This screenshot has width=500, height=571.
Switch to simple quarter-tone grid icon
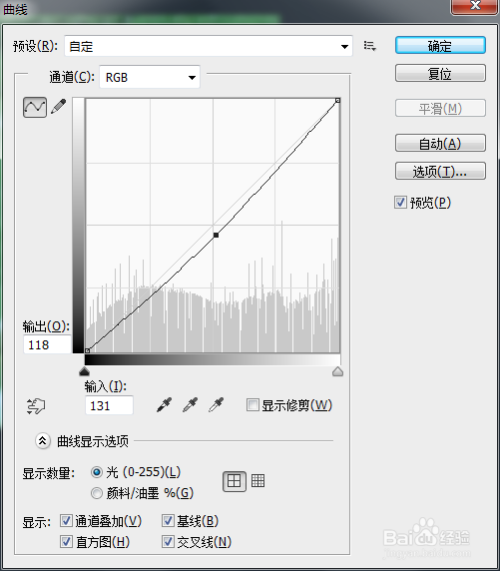coord(234,481)
